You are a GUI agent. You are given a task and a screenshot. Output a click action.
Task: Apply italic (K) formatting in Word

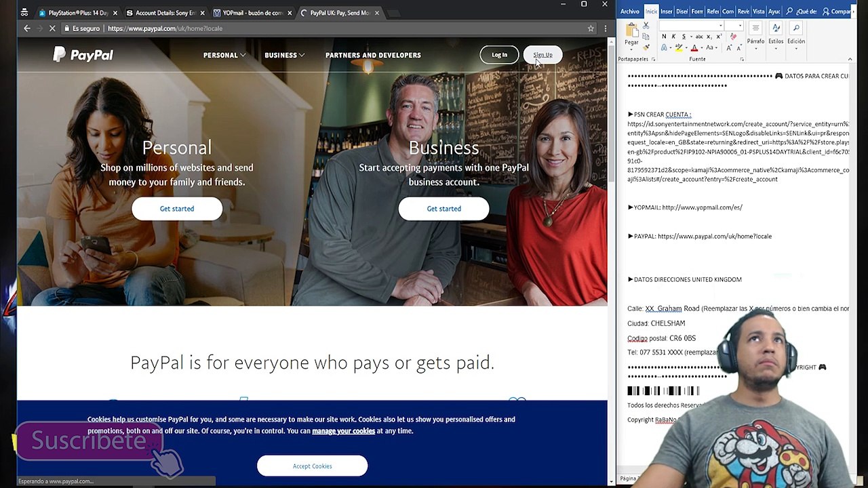673,37
